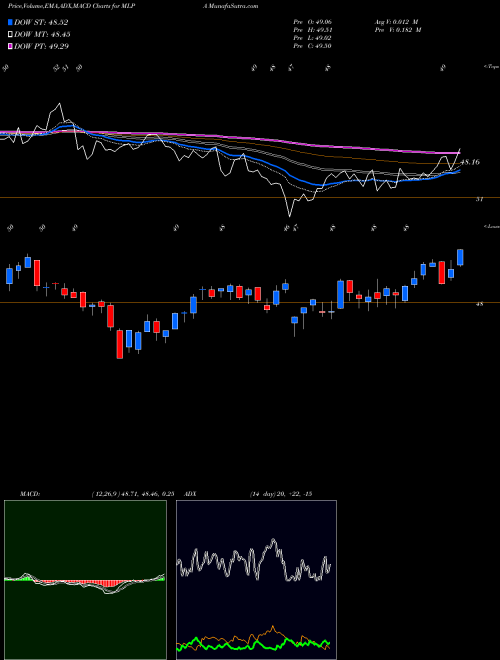This screenshot has height=660, width=500.
Task: Click the 'Pre H: 49.51' value
Action: click(x=312, y=30)
